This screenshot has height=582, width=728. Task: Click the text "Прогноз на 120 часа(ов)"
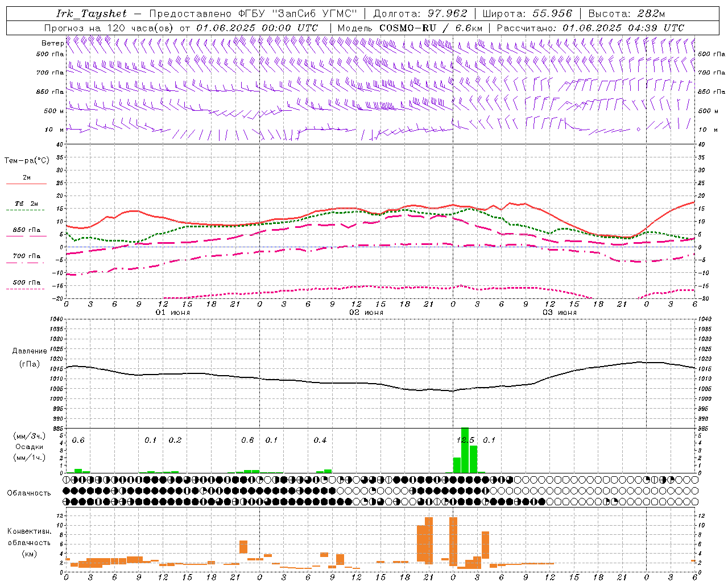point(109,28)
